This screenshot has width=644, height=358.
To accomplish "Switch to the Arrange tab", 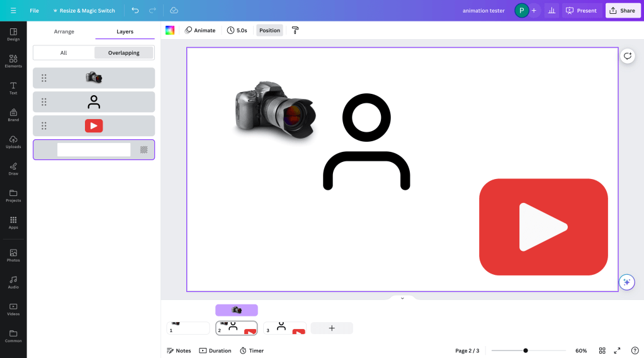I will tap(64, 32).
